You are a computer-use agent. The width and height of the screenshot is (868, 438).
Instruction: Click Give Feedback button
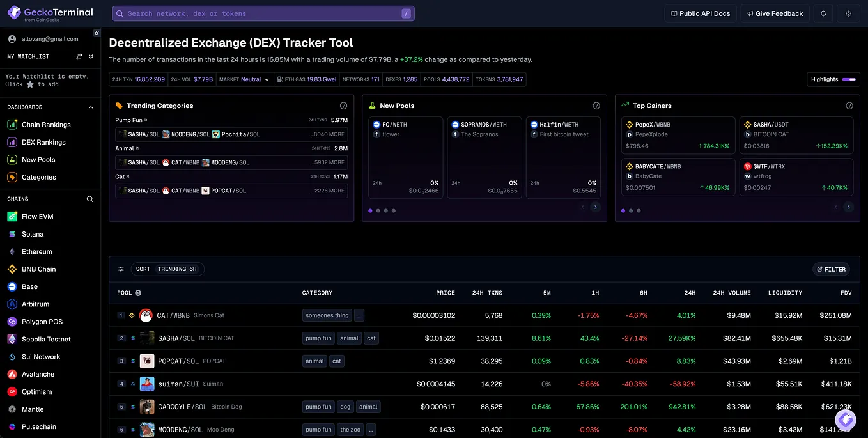(775, 13)
